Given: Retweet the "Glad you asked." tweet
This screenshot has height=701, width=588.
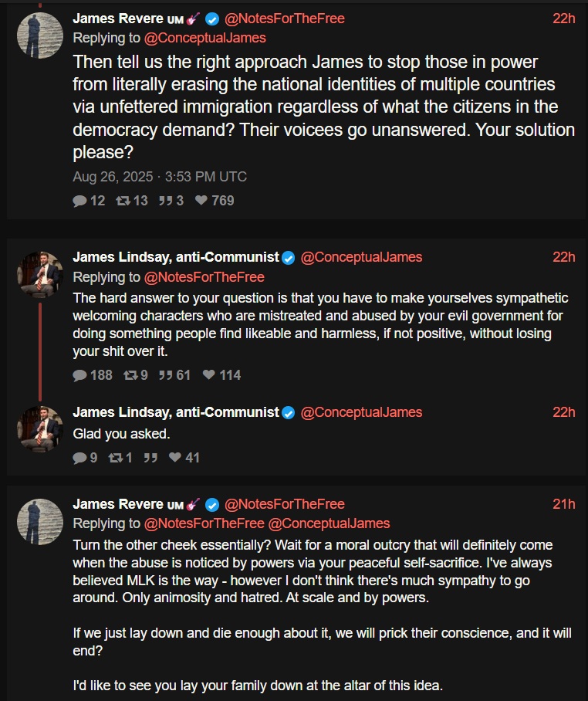Looking at the screenshot, I should pos(114,458).
